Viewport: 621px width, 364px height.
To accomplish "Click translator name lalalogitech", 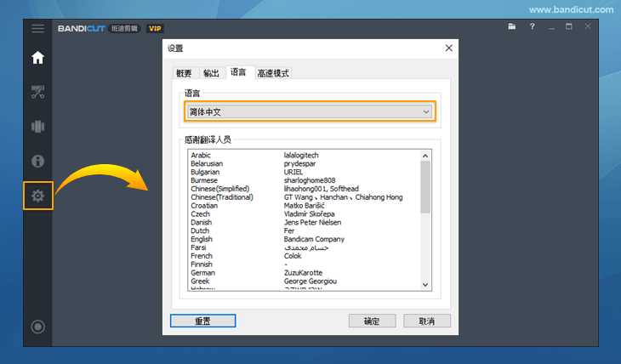I will (x=301, y=156).
